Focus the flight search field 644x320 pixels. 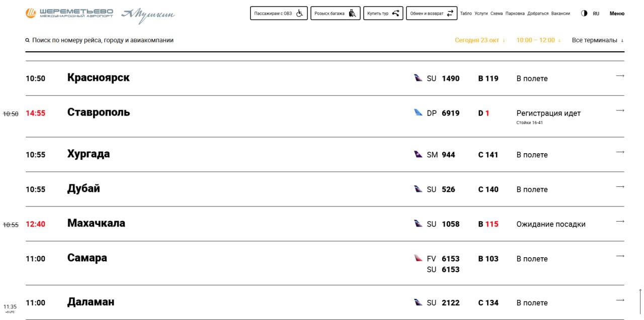click(103, 40)
